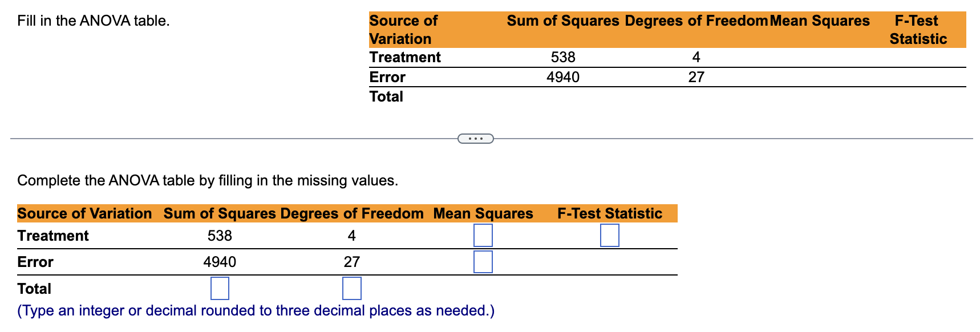
Task: Click the F-Test Statistic input box
Action: pos(610,234)
